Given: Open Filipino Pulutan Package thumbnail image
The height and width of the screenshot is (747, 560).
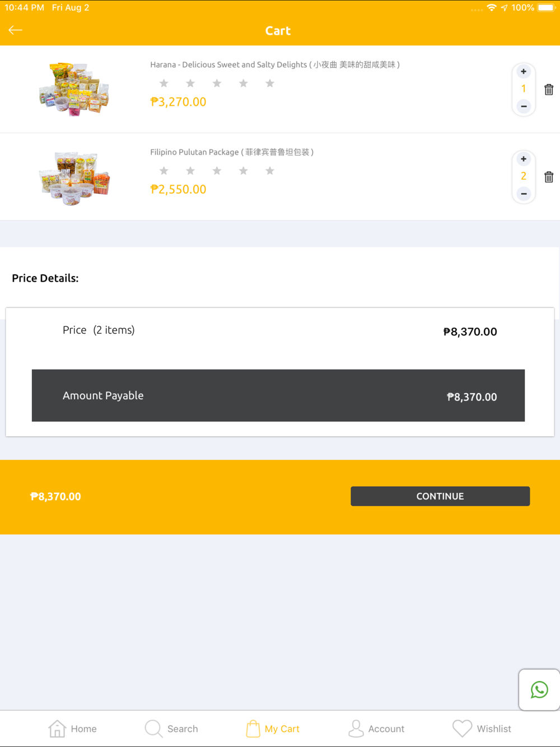Looking at the screenshot, I should [74, 178].
